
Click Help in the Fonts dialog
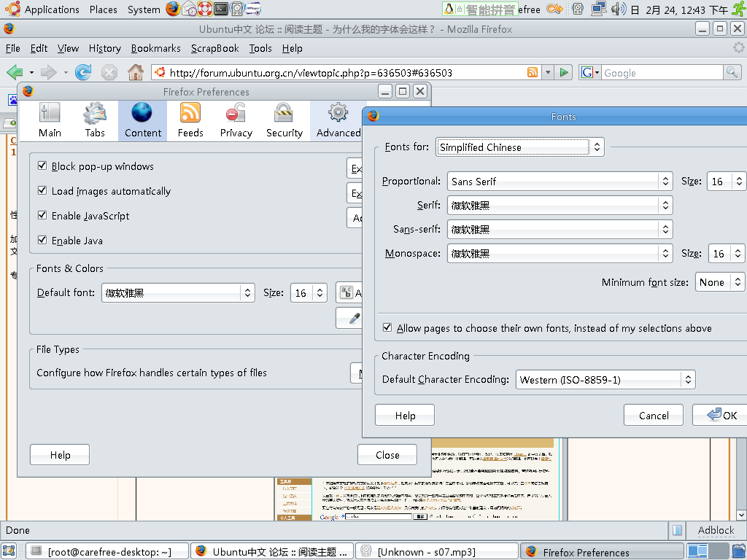(x=405, y=415)
